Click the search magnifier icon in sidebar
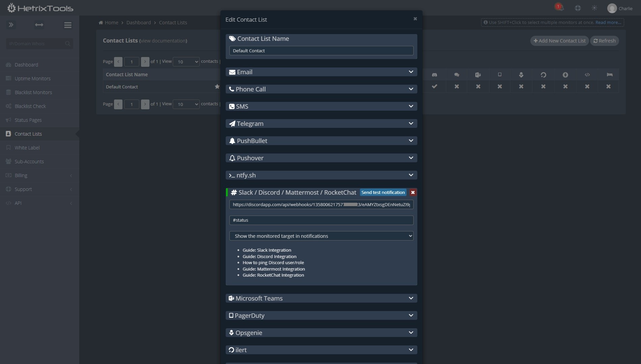This screenshot has height=364, width=641. [67, 44]
